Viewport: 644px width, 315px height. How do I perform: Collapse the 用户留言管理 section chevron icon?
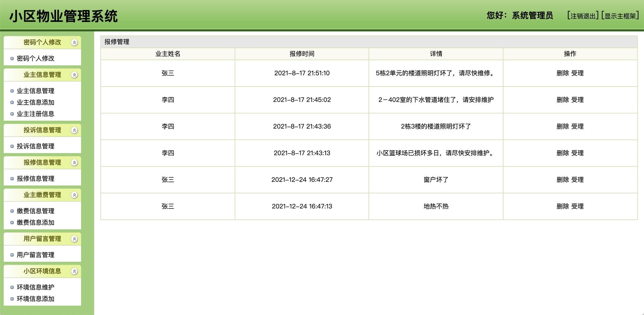[74, 239]
